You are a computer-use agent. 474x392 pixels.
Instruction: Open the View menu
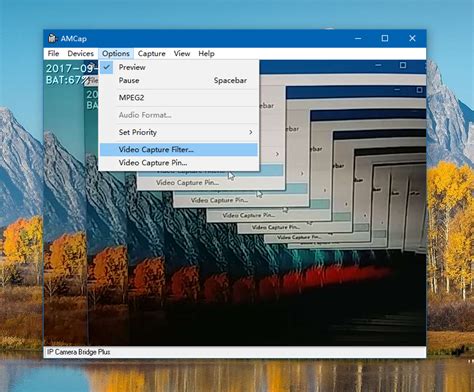(x=182, y=54)
